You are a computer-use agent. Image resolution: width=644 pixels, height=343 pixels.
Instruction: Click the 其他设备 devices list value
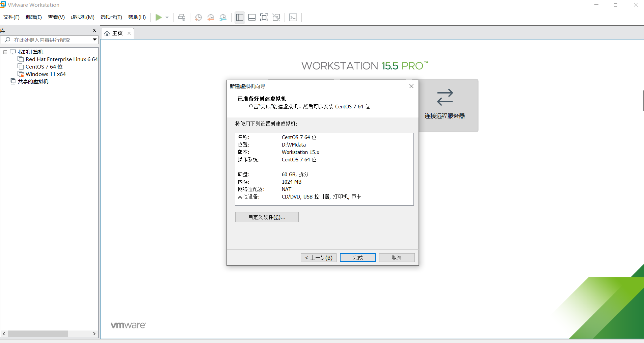coord(321,197)
